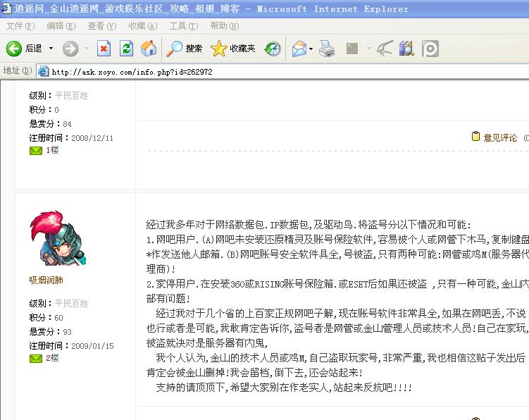The image size is (529, 420).
Task: Click the Back button label 后退
Action: [x=33, y=49]
